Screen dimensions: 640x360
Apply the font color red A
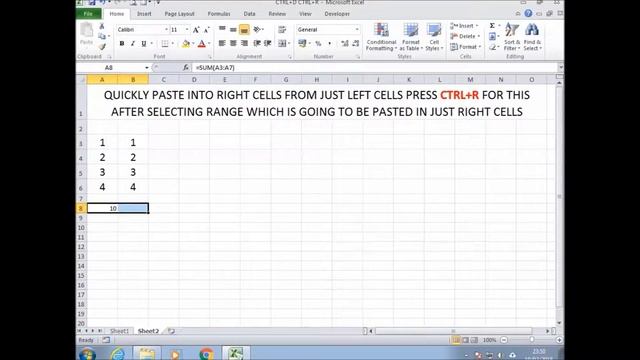tap(202, 44)
